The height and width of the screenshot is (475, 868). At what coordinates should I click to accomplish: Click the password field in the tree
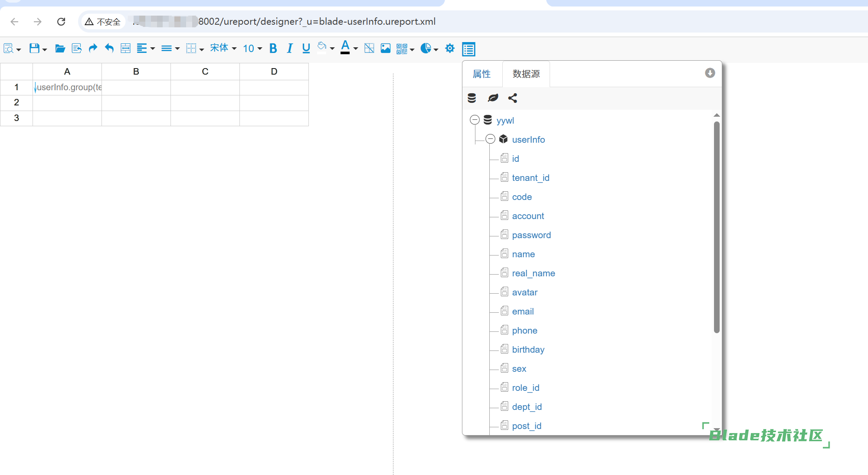(531, 235)
